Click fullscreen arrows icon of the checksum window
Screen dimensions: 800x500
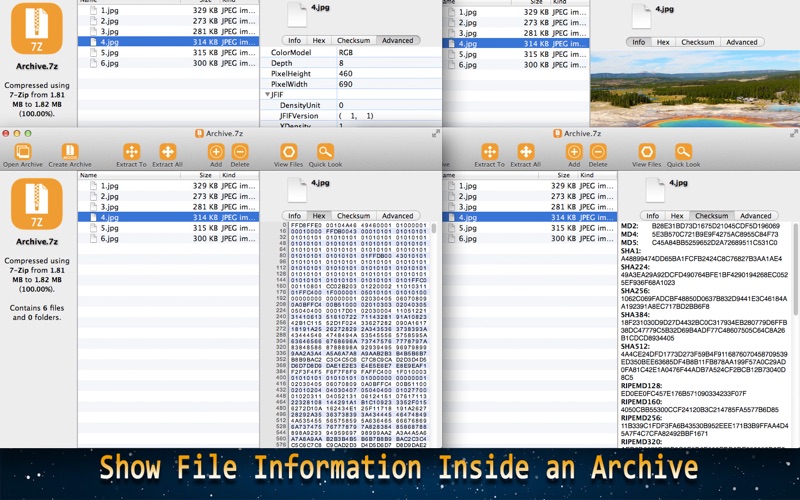point(794,134)
